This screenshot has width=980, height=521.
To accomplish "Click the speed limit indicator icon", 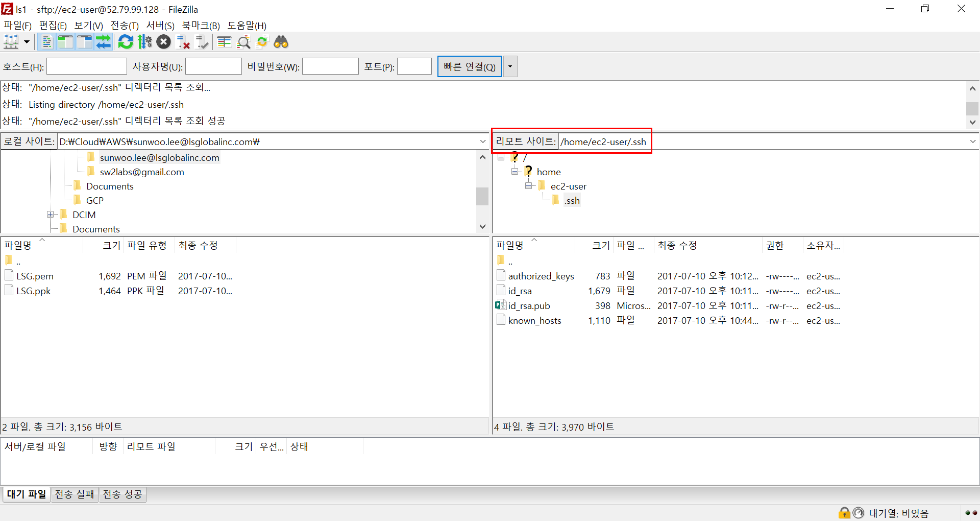I will [859, 512].
